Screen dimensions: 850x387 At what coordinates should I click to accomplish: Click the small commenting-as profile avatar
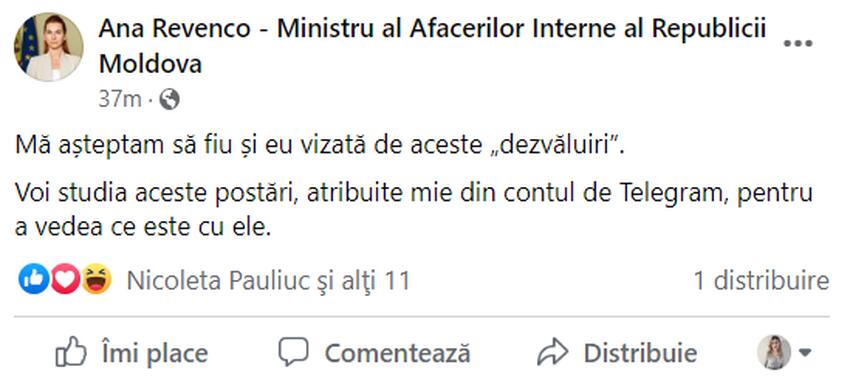[x=774, y=352]
